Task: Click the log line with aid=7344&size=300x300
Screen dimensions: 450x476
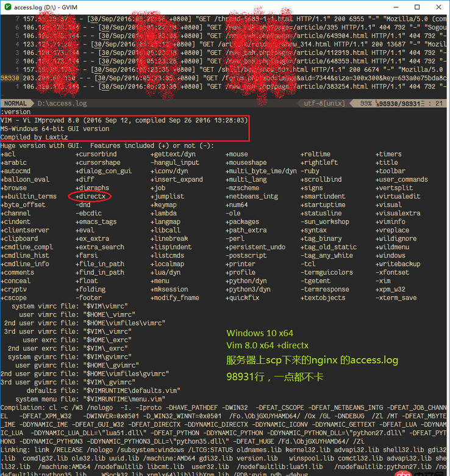Action: [x=224, y=78]
